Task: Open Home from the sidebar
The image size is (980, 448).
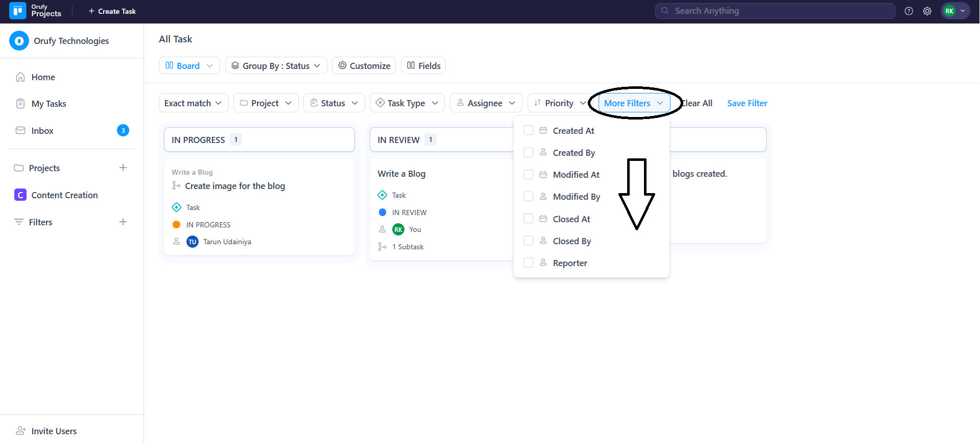Action: pos(43,77)
